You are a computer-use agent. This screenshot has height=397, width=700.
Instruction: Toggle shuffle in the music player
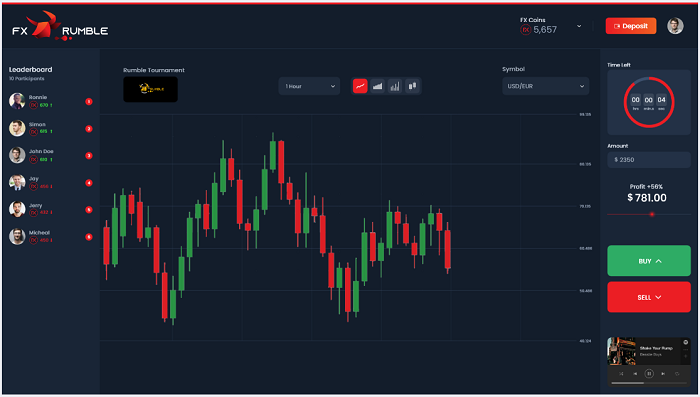(x=621, y=374)
